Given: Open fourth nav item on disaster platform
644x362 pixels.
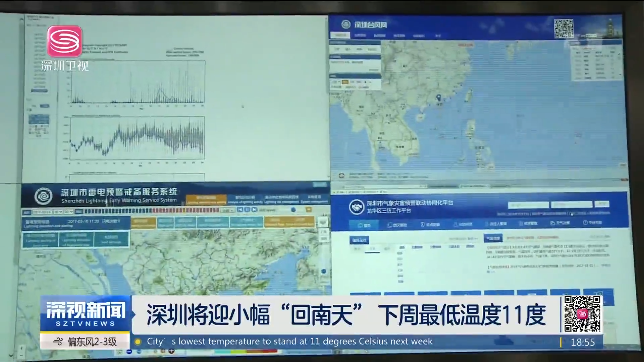Looking at the screenshot, I should 463,224.
